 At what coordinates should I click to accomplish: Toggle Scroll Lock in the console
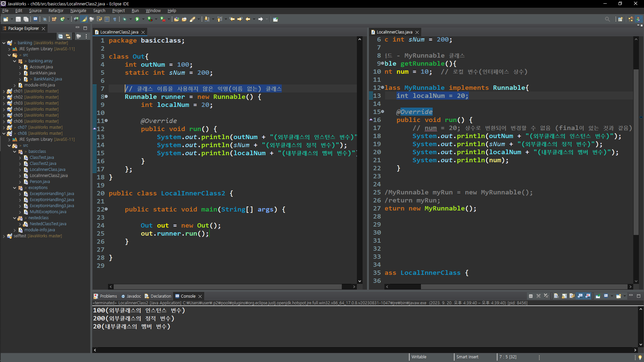click(564, 296)
